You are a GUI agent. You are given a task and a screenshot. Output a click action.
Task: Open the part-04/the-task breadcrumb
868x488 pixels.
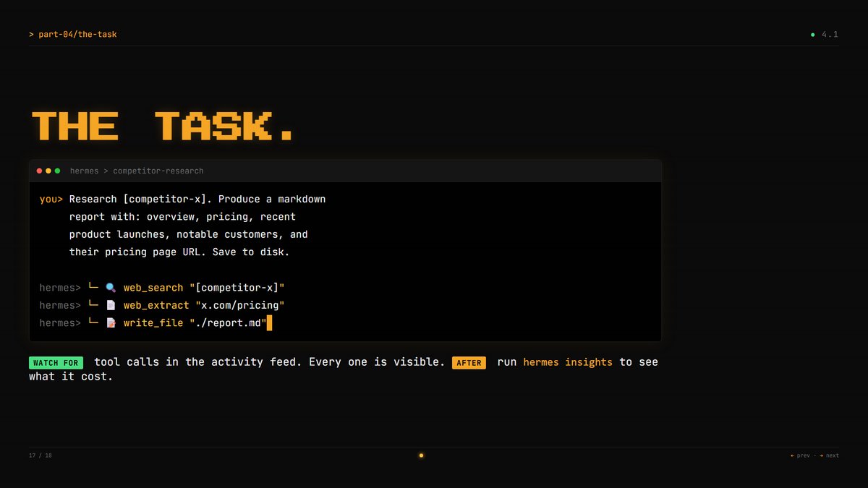(73, 35)
